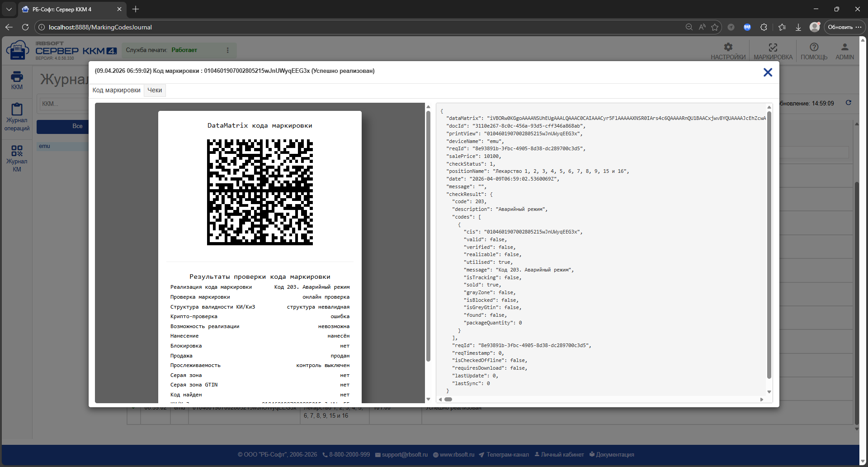Open МАРКИРОВКА section in header
Image resolution: width=868 pixels, height=467 pixels.
tap(773, 51)
